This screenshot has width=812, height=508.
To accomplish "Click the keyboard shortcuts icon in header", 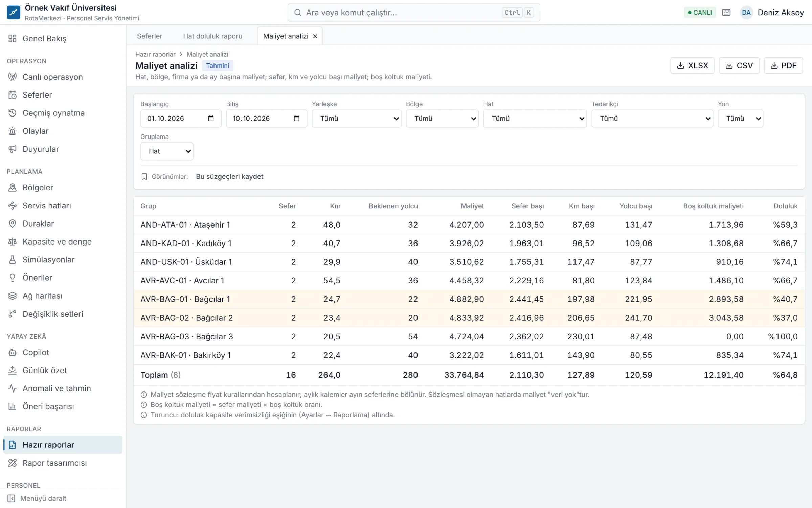I will [x=726, y=13].
